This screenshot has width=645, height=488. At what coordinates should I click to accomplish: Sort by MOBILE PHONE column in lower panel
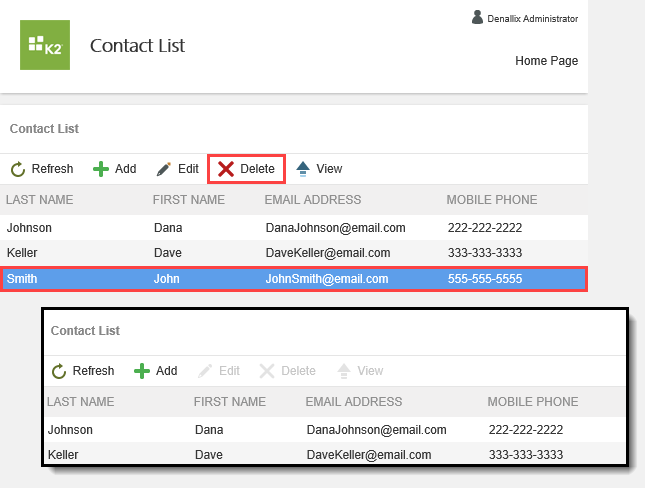(533, 402)
